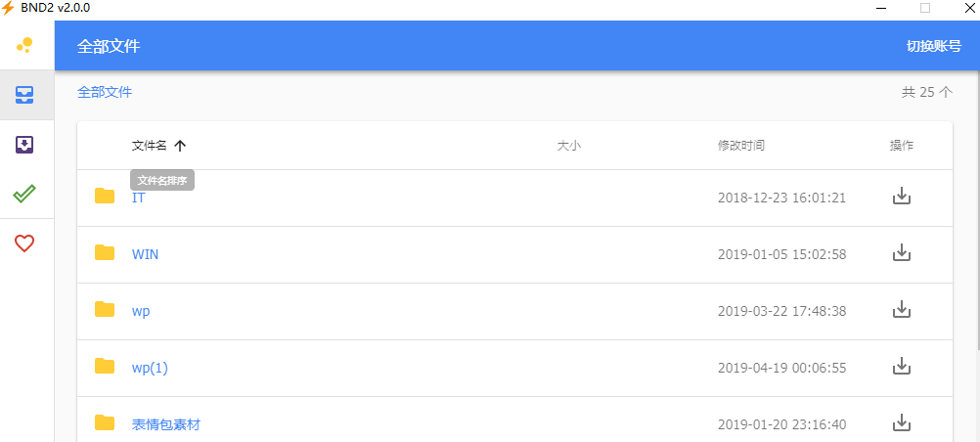The image size is (980, 442).
Task: Click the yellow dots logo icon
Action: pos(24,45)
